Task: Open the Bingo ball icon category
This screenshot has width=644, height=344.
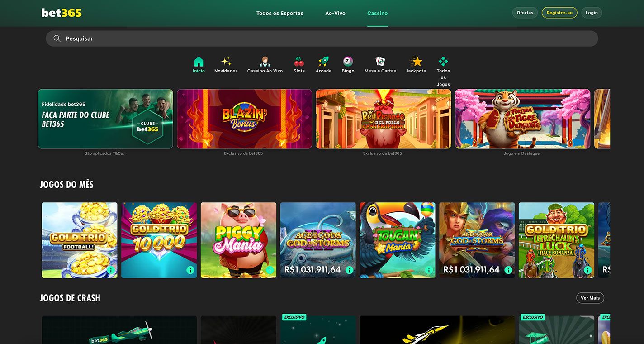Action: [348, 62]
